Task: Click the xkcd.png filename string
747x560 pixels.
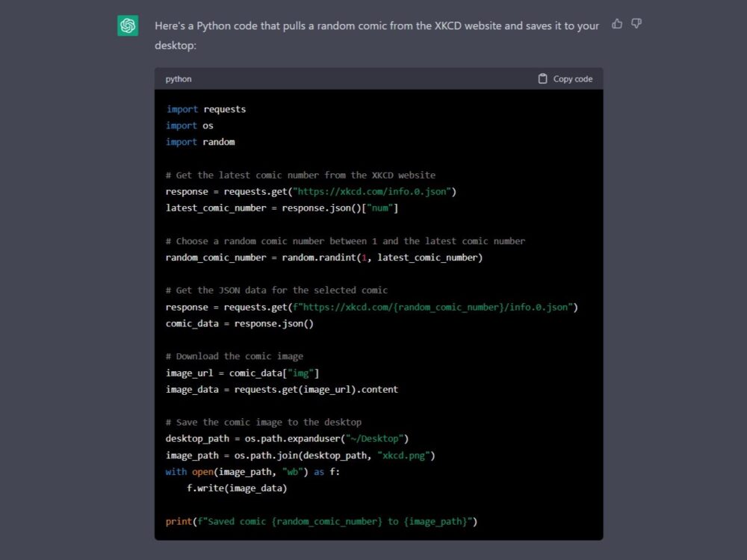Action: click(x=404, y=455)
